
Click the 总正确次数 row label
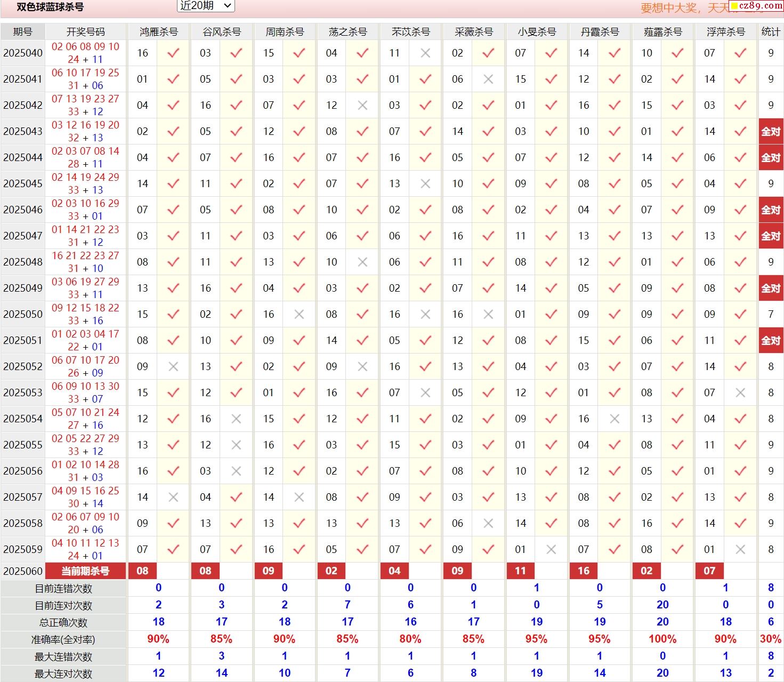tap(63, 623)
